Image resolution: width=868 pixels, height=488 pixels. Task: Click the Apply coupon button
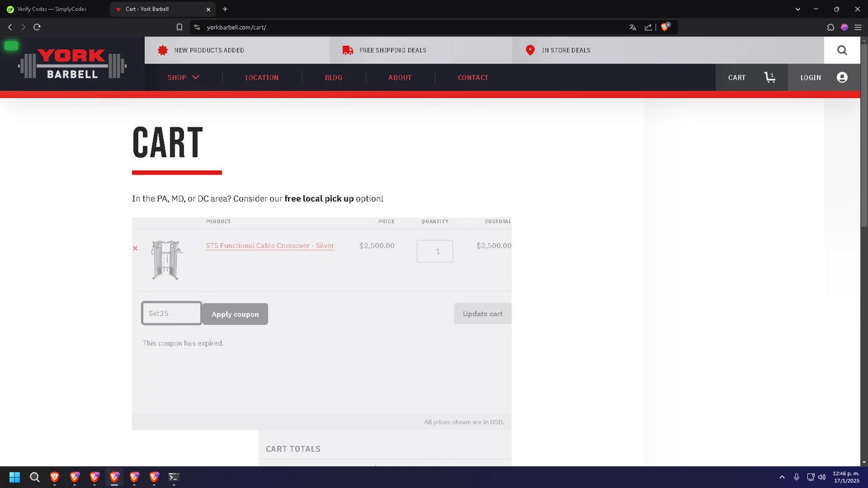pyautogui.click(x=235, y=314)
